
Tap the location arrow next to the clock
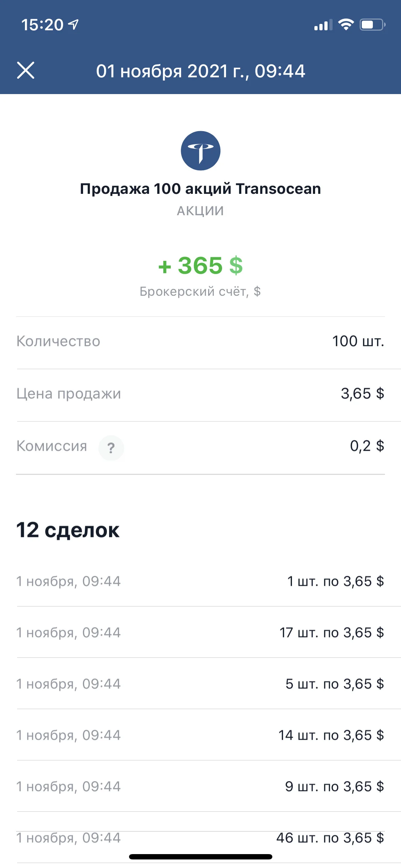(73, 25)
